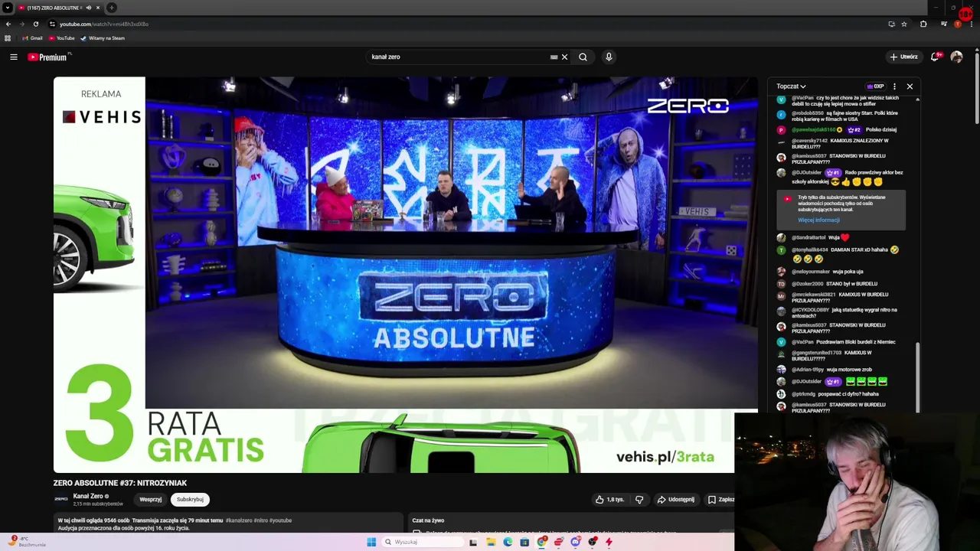Like the video with thumbs up
The image size is (980, 551).
[x=609, y=500]
